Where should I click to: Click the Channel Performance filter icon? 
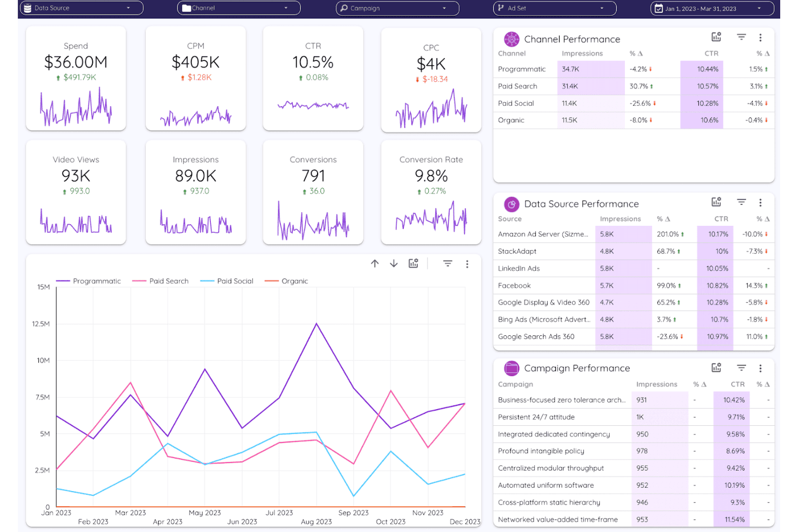tap(741, 37)
